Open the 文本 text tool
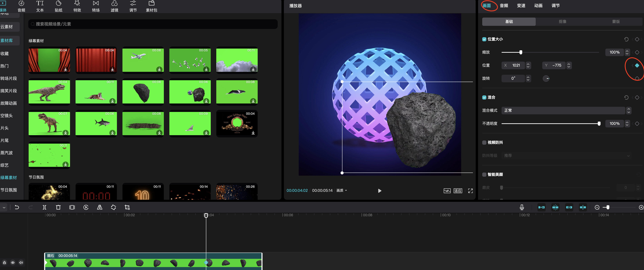 tap(40, 6)
